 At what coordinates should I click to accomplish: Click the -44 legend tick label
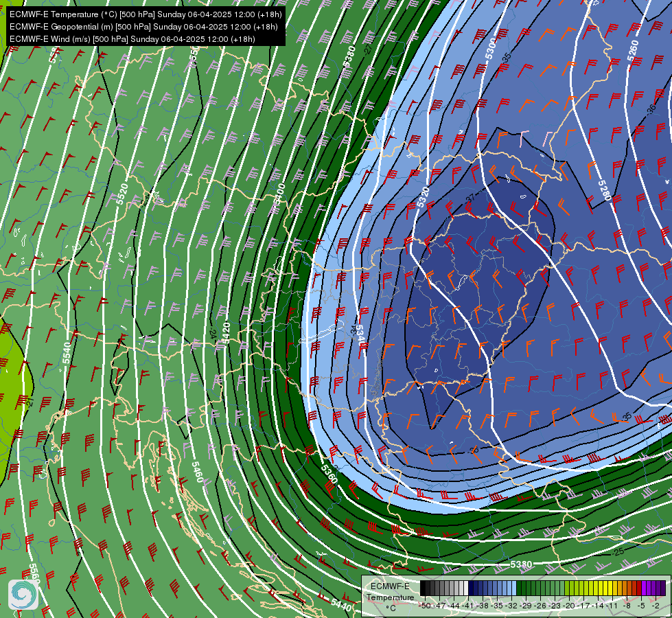pos(454,606)
